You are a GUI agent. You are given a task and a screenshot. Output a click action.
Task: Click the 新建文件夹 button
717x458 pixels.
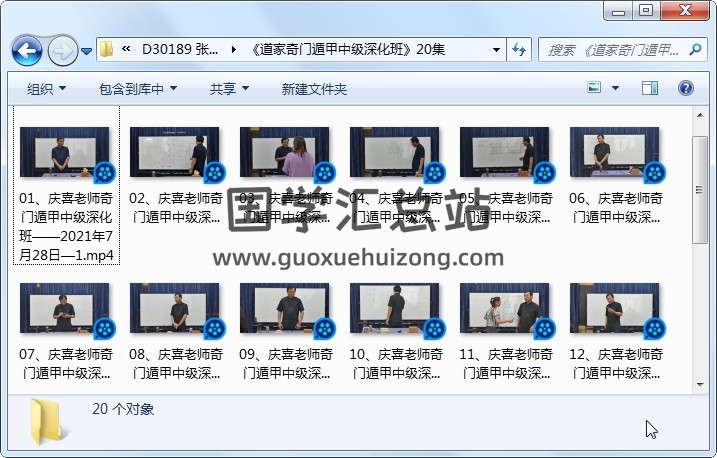tap(314, 89)
